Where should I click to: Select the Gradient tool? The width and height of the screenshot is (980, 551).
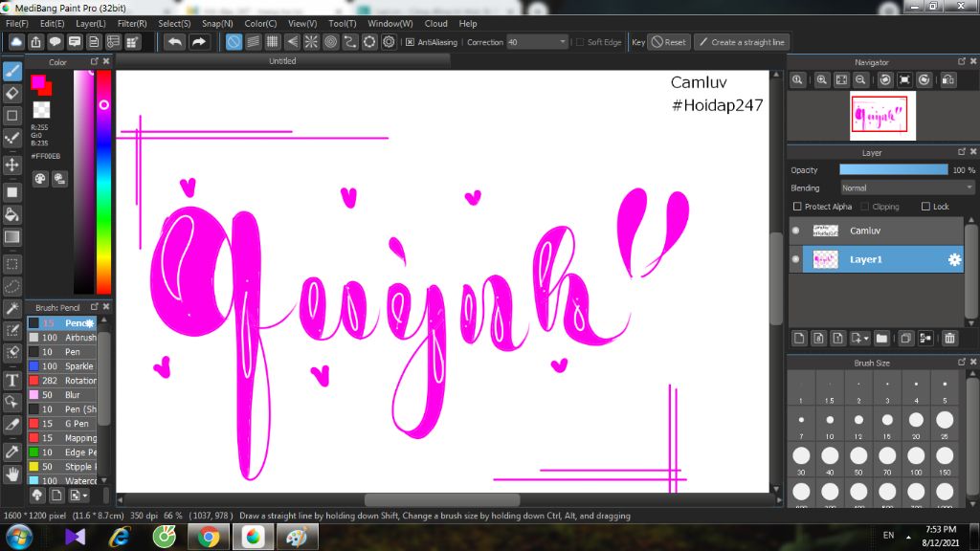(12, 237)
